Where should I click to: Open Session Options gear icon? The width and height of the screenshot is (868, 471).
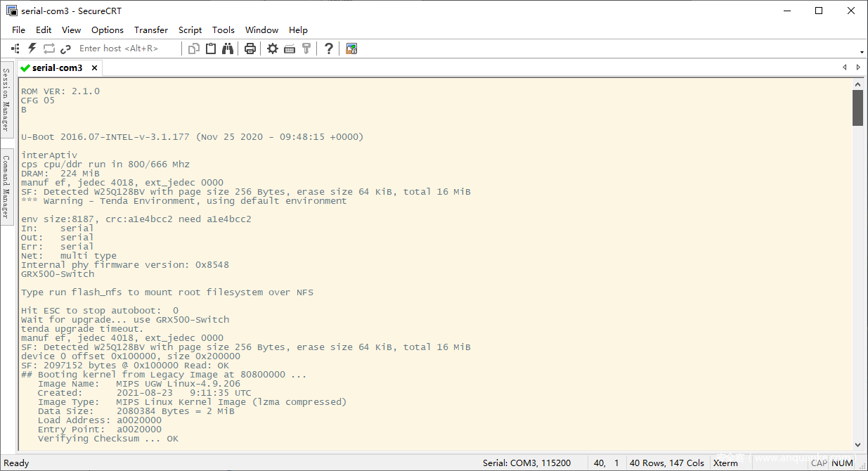click(273, 49)
